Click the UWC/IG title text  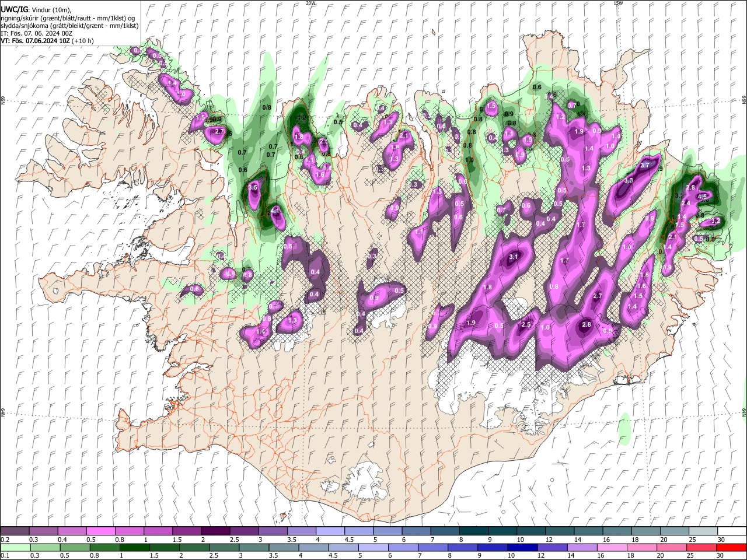click(x=14, y=10)
